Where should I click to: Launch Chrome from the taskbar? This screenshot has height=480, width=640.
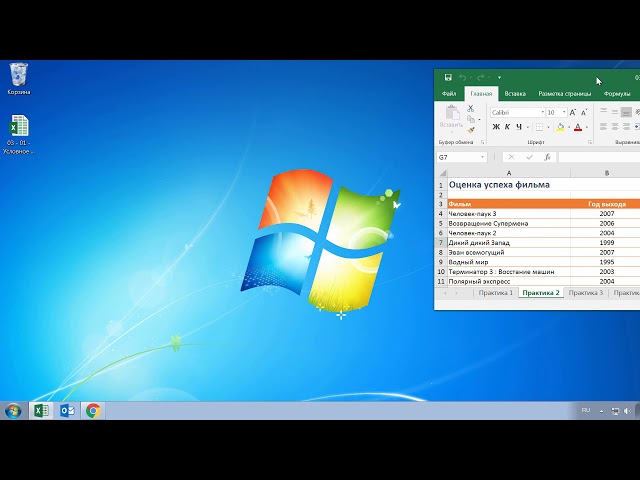[93, 411]
